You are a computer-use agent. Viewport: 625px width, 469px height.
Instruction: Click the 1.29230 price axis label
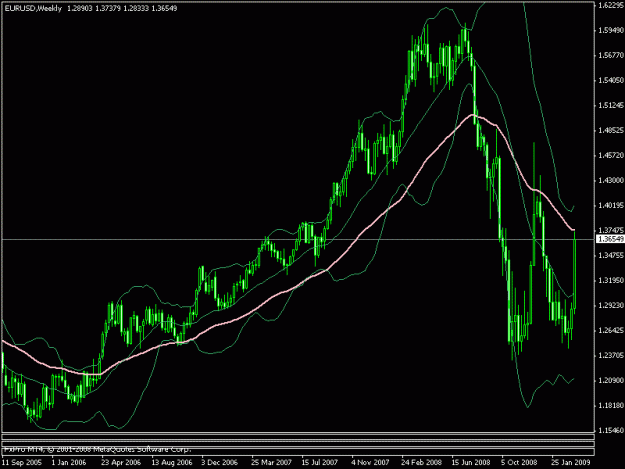point(611,306)
